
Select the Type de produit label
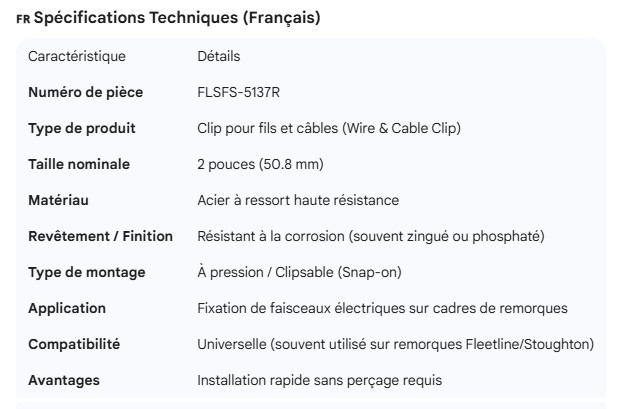pyautogui.click(x=82, y=128)
